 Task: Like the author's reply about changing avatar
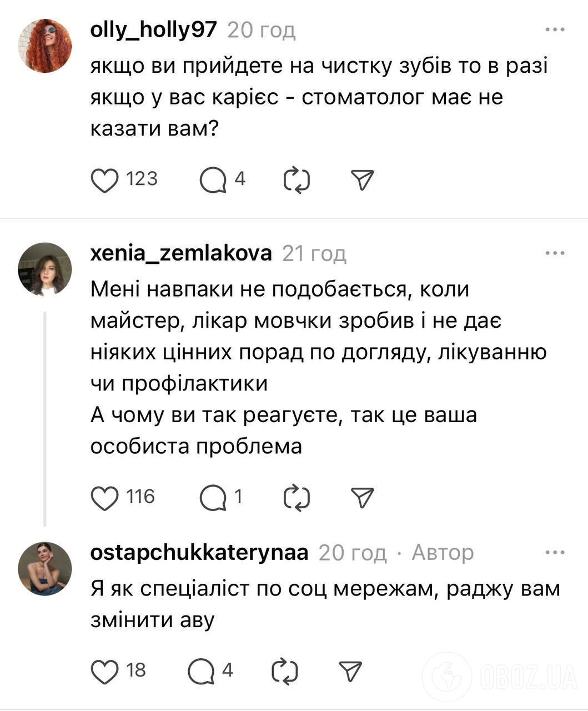click(x=105, y=671)
